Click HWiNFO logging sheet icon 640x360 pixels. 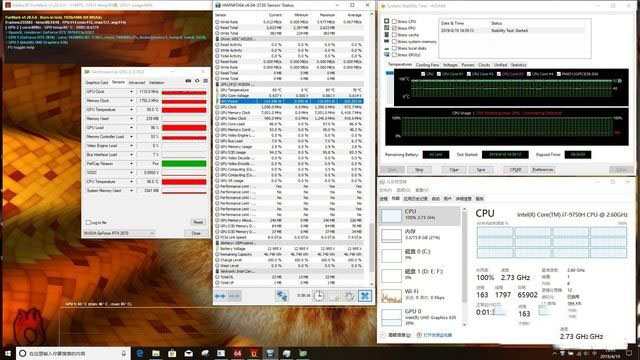334,296
